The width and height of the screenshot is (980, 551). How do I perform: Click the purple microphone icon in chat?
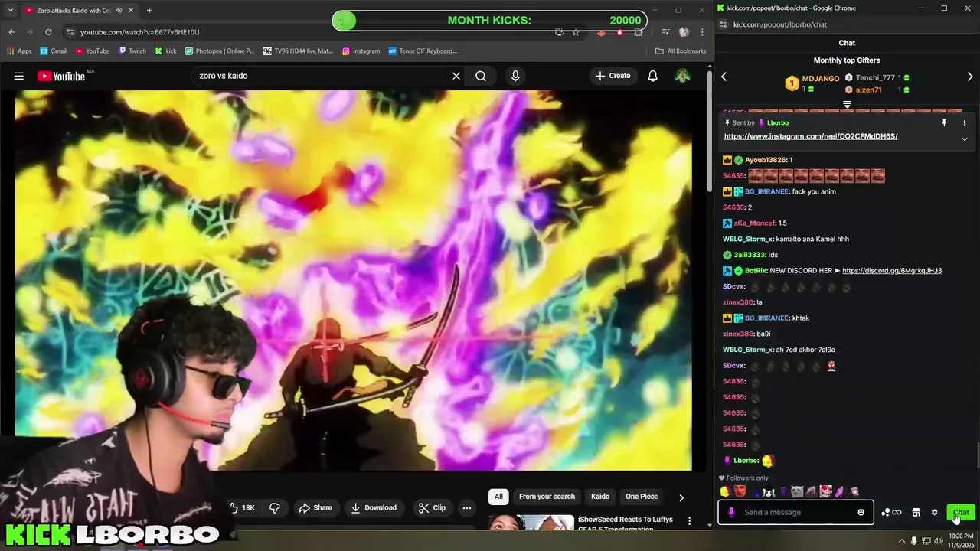731,512
